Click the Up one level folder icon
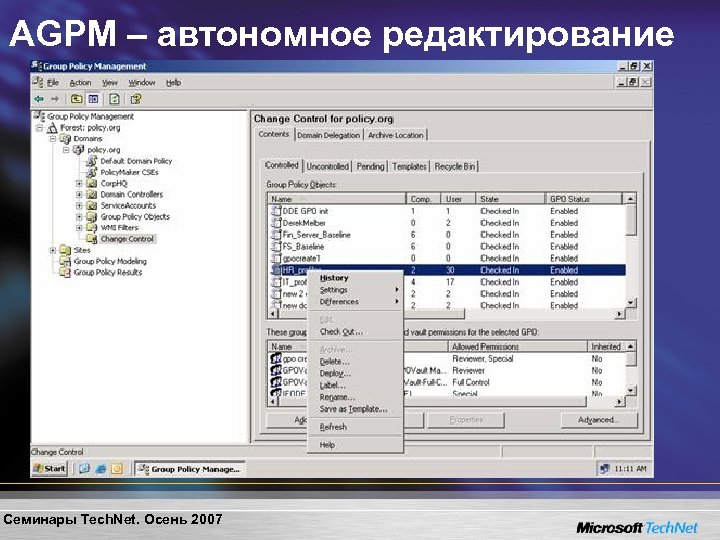Image resolution: width=720 pixels, height=540 pixels. [x=76, y=99]
